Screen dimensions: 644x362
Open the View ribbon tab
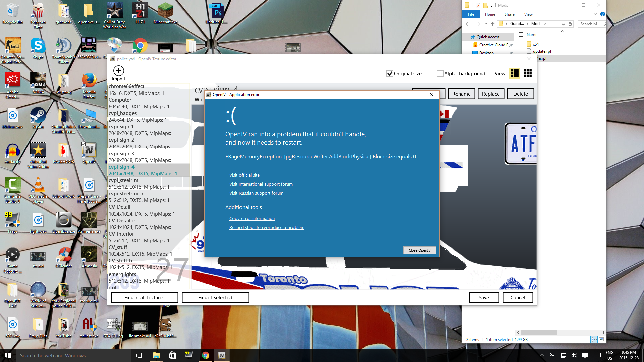coord(528,14)
